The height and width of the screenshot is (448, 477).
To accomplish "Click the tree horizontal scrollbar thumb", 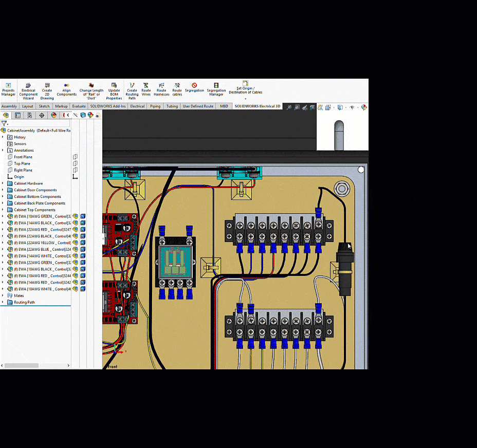I will point(21,366).
